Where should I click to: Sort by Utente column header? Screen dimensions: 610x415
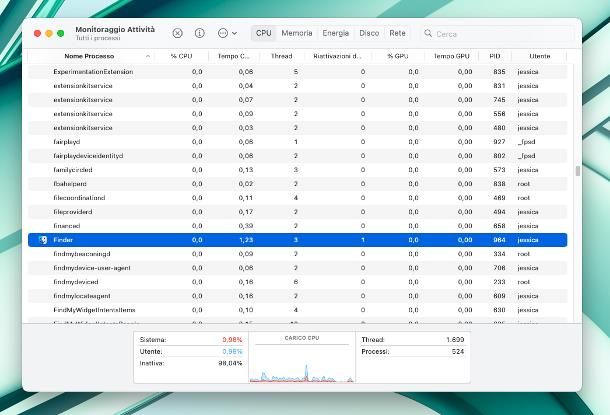pos(540,56)
